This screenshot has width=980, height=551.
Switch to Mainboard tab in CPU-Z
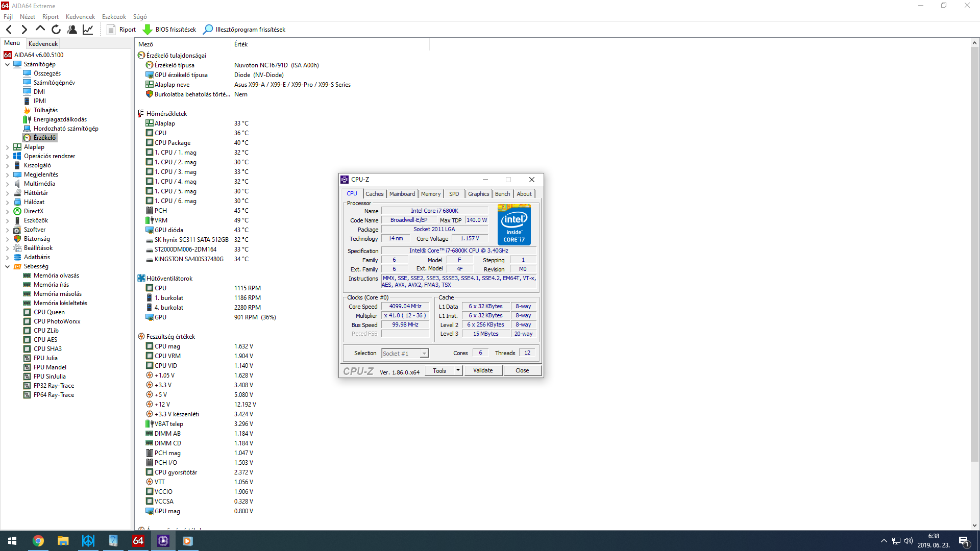pos(402,194)
